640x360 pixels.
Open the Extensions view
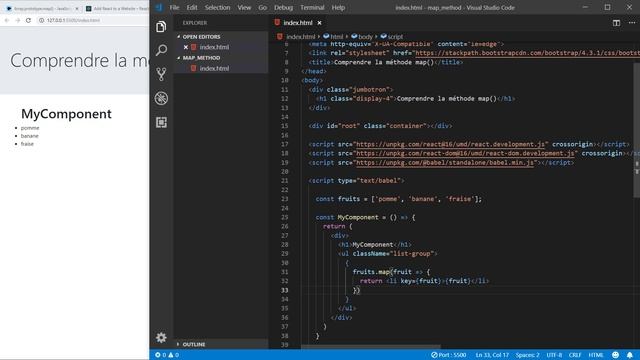pos(161,122)
